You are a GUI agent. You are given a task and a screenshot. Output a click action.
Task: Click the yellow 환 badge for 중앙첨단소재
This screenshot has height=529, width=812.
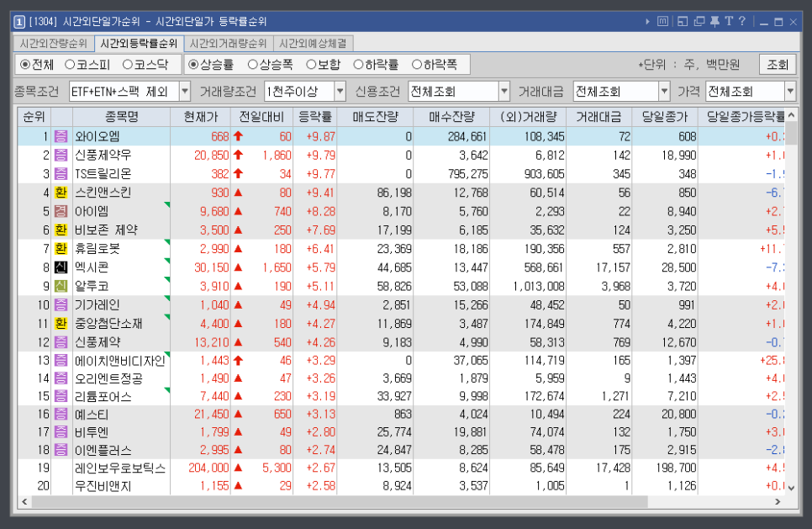[x=61, y=323]
